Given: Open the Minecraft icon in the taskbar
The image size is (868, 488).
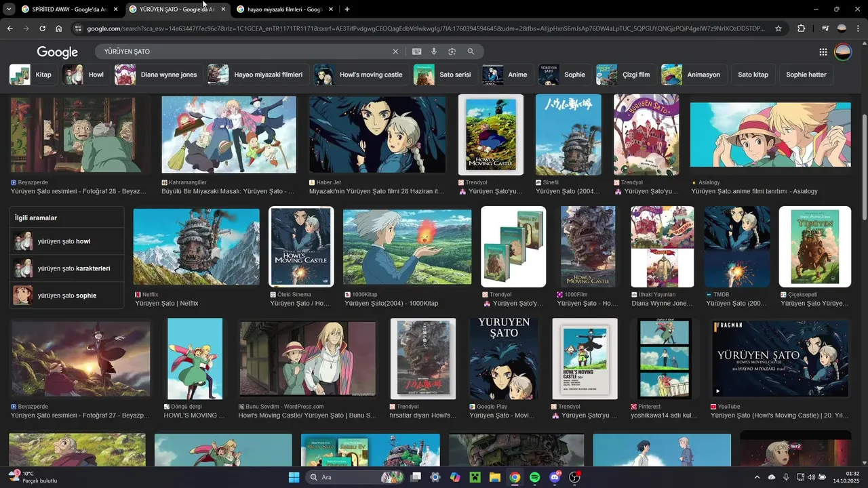Looking at the screenshot, I should [475, 477].
